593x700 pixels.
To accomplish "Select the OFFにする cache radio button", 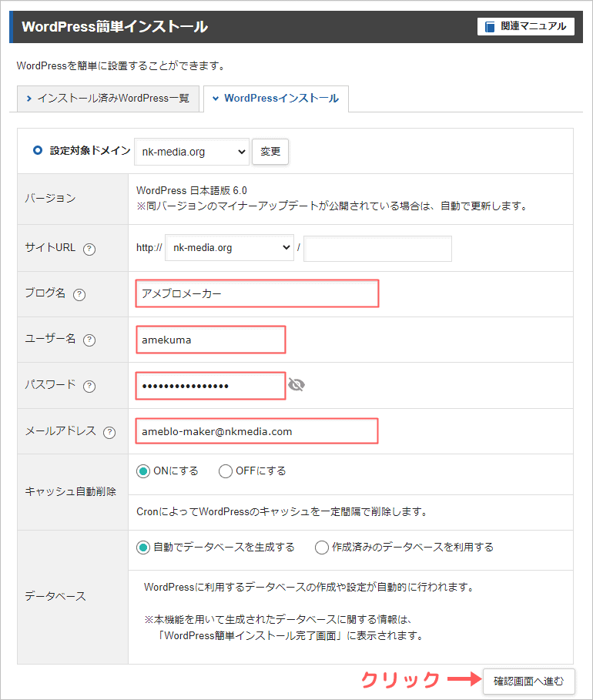I will click(225, 471).
